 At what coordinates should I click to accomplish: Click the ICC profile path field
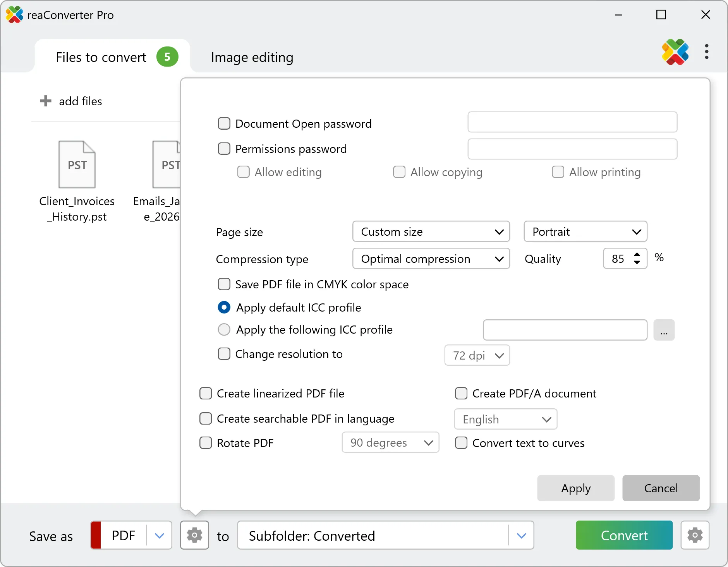tap(565, 330)
